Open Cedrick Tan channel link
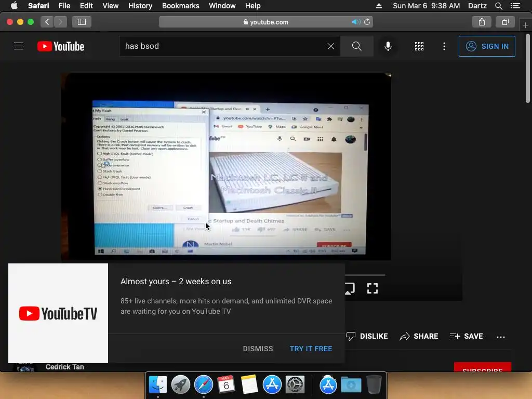This screenshot has width=532, height=399. tap(64, 367)
